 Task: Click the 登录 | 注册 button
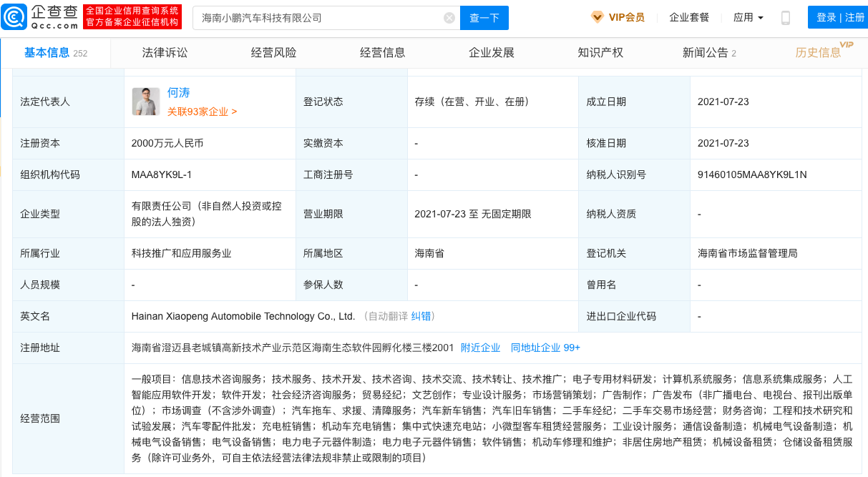[x=840, y=17]
